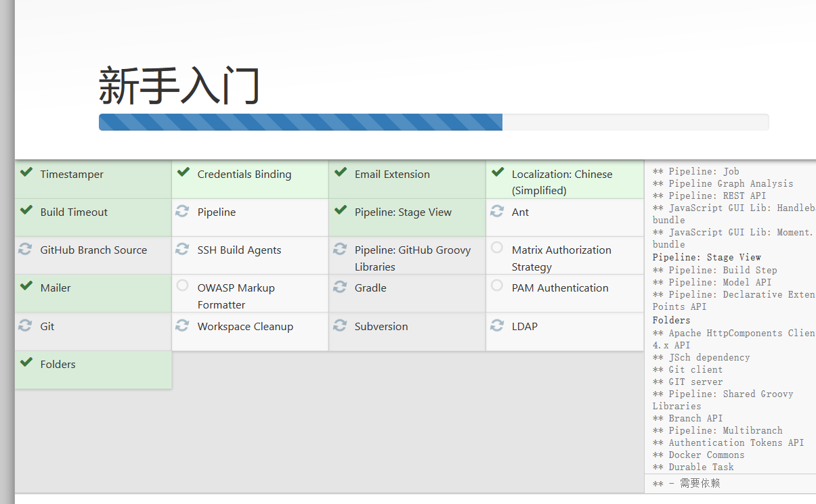Select the Gradle plugin name

click(x=370, y=288)
